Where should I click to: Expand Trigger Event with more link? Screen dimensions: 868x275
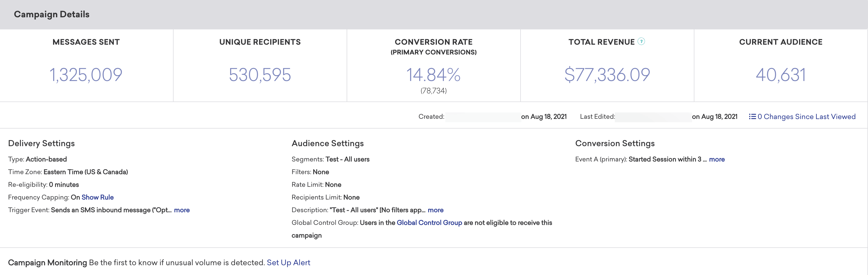182,210
